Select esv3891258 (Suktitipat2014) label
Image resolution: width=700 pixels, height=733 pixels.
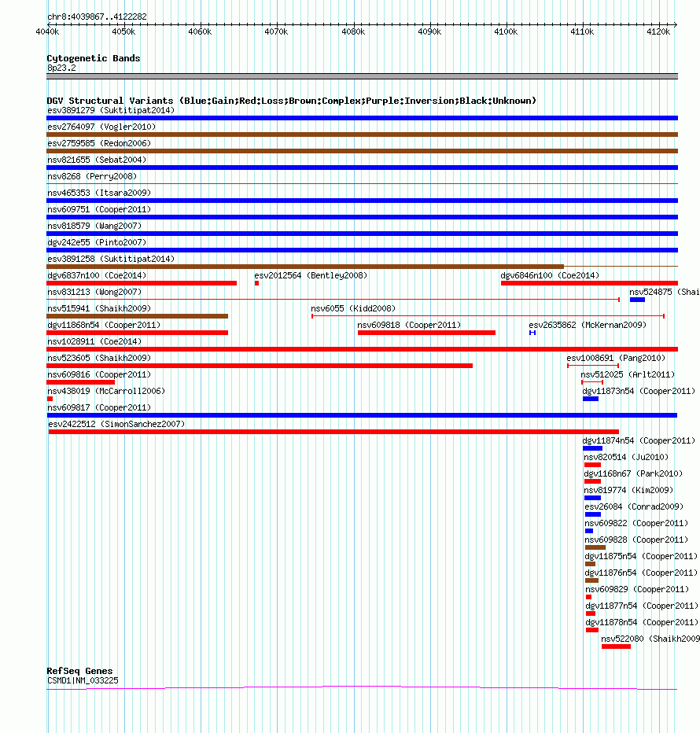(x=111, y=259)
